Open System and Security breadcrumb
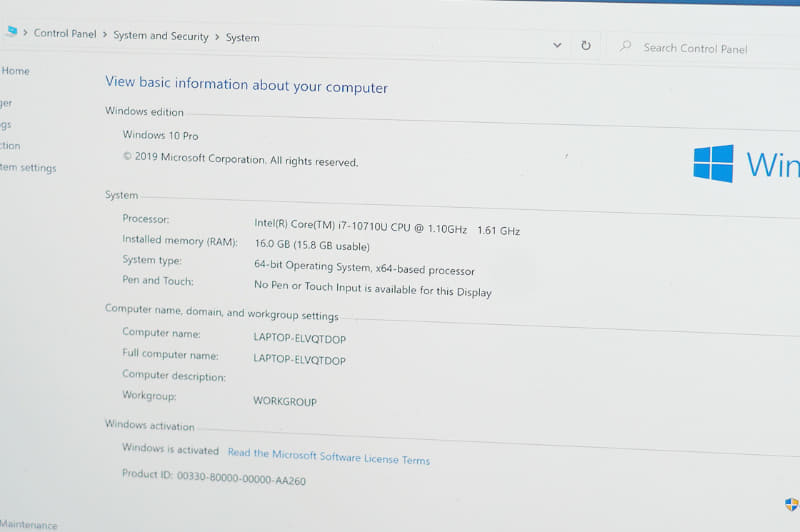The height and width of the screenshot is (532, 800). click(x=161, y=36)
